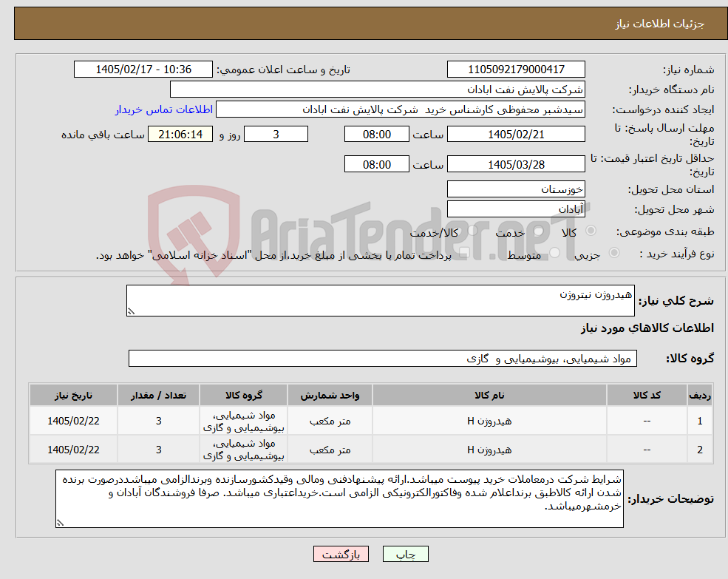728x579 pixels.
Task: Click the request creator field سیدشبر محفوظی
Action: click(400, 109)
